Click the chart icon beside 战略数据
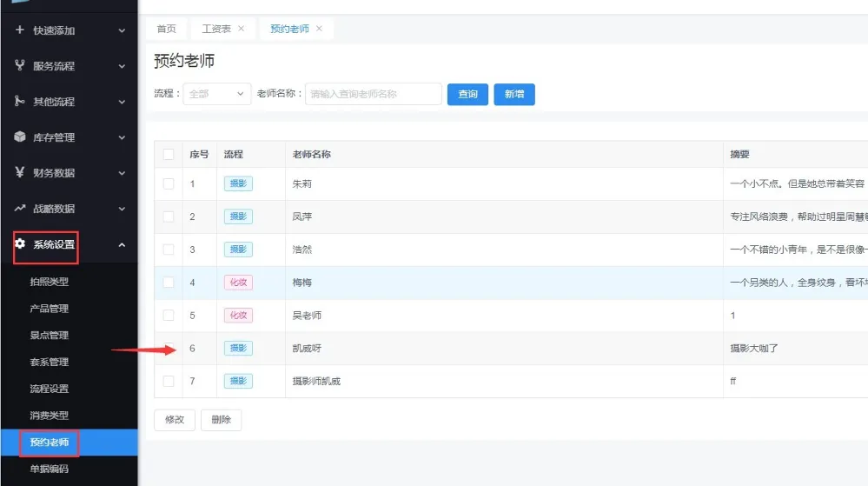Screen dimensions: 868x486 point(20,209)
